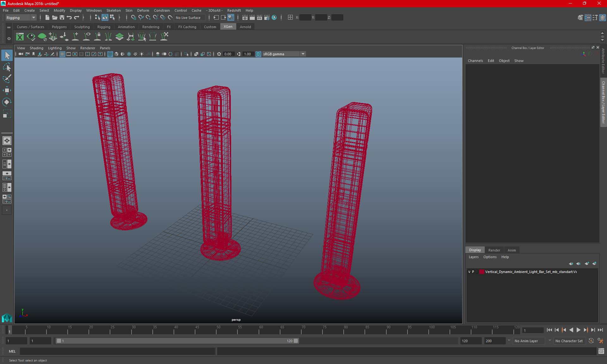This screenshot has width=607, height=364.
Task: Click the range slider start handle
Action: [x=59, y=341]
